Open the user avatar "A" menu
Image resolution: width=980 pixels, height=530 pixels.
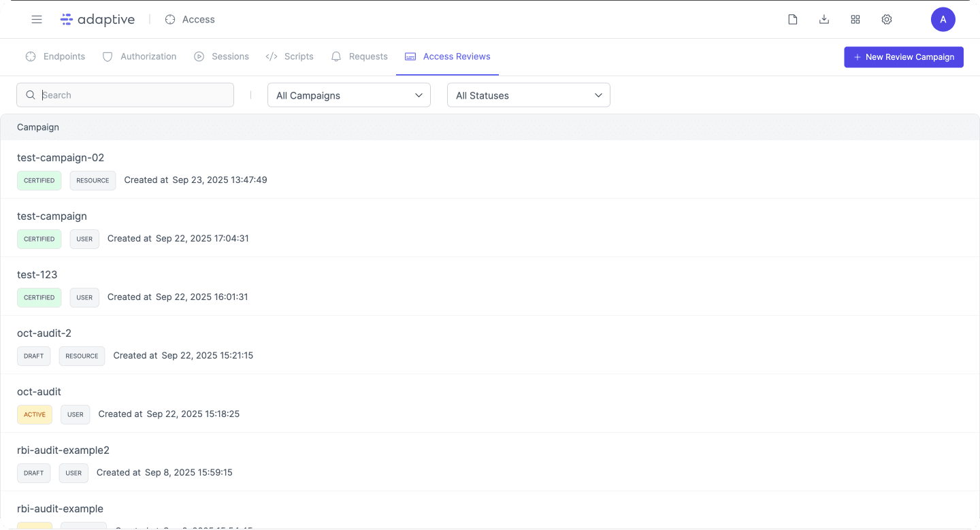(943, 20)
